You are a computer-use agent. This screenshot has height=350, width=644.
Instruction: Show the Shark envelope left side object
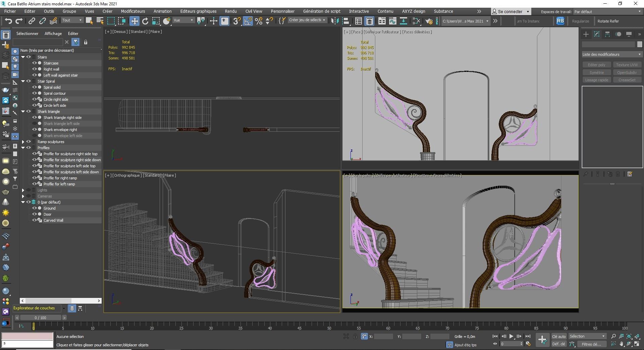(34, 135)
